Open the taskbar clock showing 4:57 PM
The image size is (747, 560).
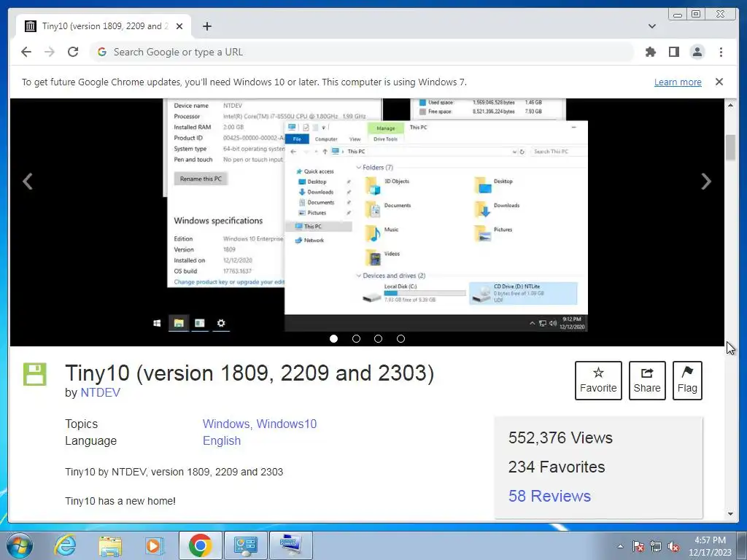click(x=710, y=546)
